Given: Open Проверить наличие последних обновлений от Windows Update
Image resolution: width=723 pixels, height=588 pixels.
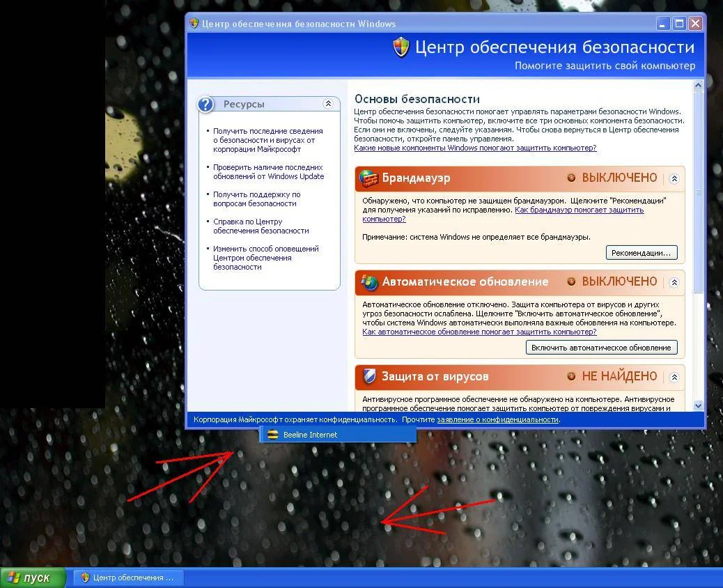Looking at the screenshot, I should (x=268, y=171).
